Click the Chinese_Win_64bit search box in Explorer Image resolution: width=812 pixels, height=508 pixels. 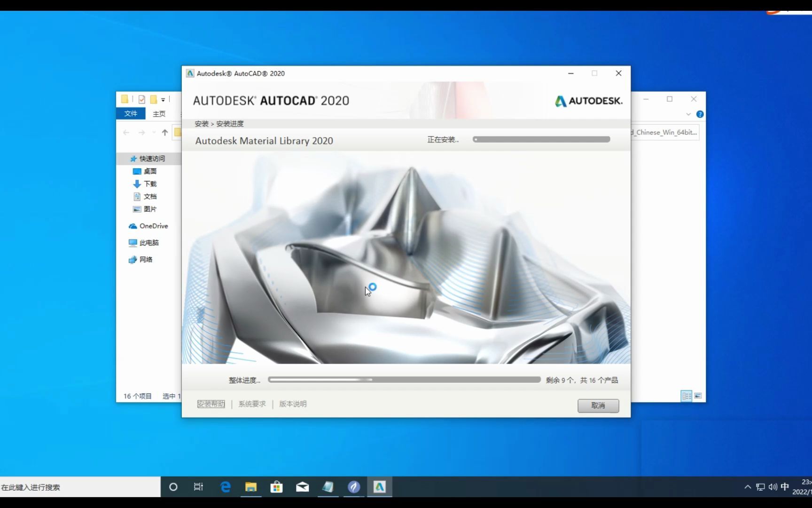(665, 133)
